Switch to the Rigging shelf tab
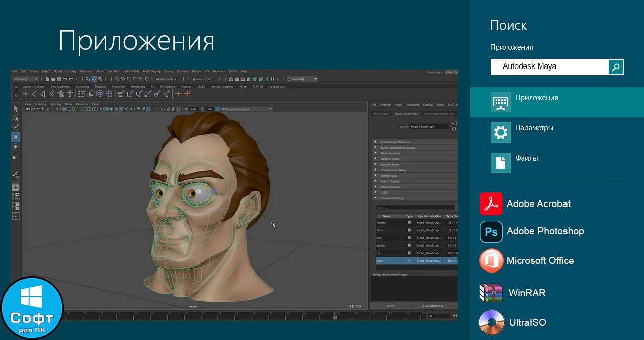 click(x=100, y=87)
